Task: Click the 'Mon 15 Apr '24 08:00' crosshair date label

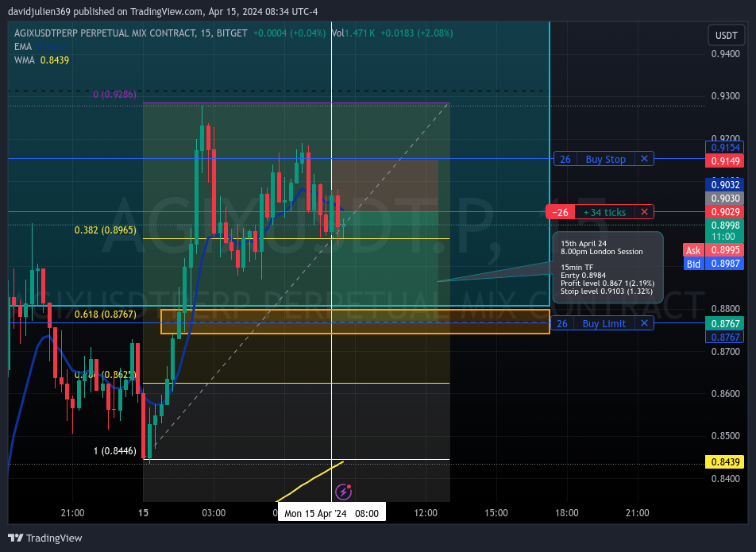Action: 332,513
